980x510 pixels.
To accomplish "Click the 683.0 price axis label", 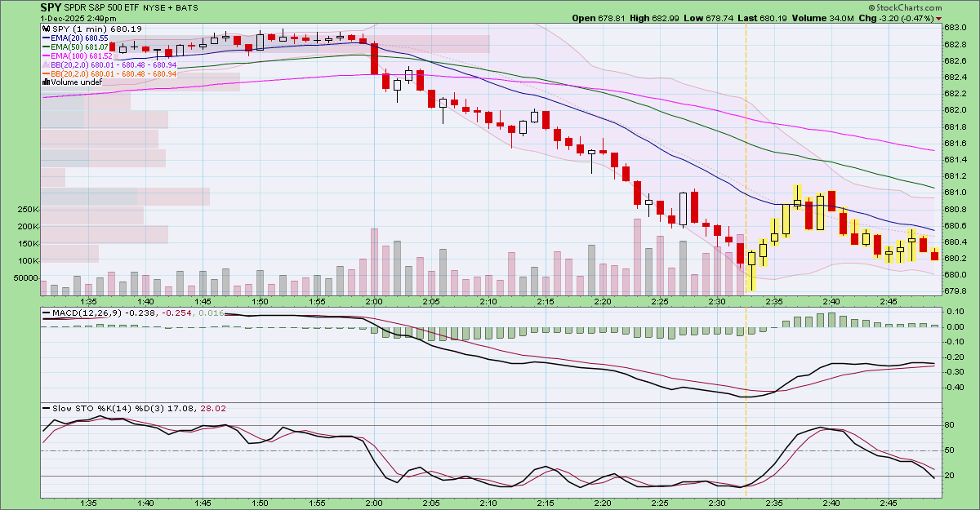I will click(x=955, y=28).
